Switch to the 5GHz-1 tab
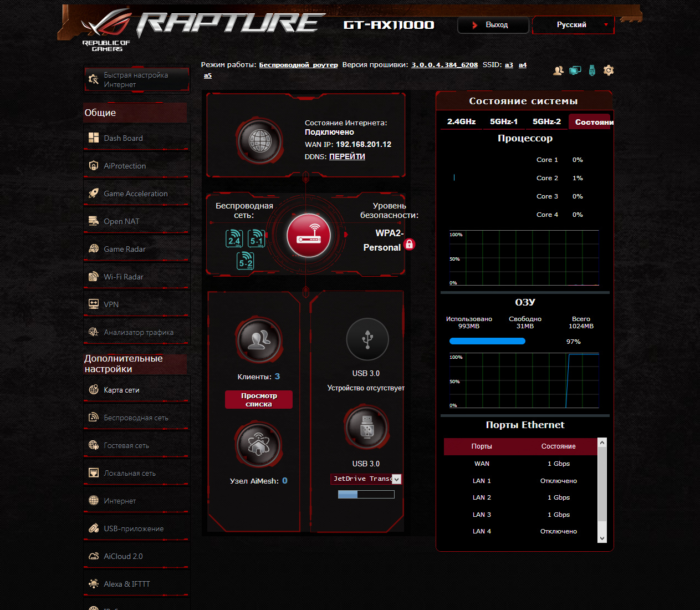700x610 pixels. (504, 121)
